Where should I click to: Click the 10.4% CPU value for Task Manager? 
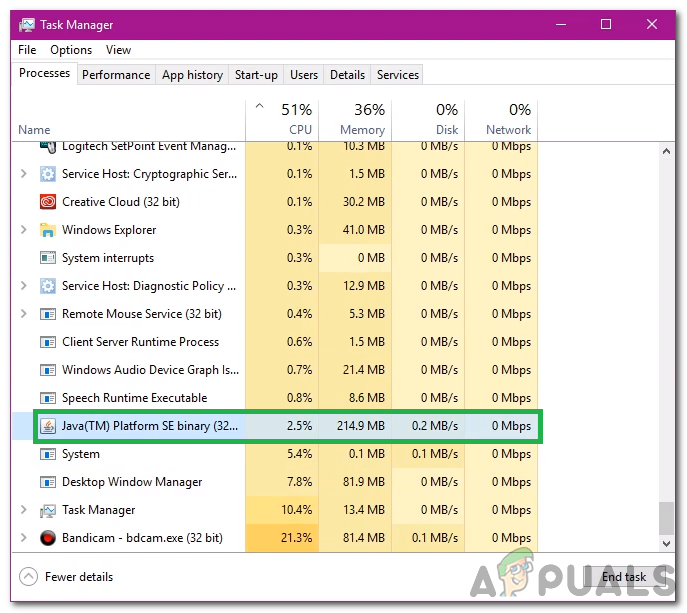pos(297,510)
